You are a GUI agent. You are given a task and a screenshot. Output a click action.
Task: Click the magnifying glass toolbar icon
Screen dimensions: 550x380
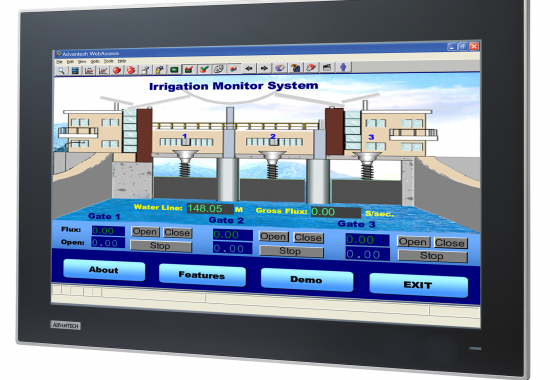point(61,71)
